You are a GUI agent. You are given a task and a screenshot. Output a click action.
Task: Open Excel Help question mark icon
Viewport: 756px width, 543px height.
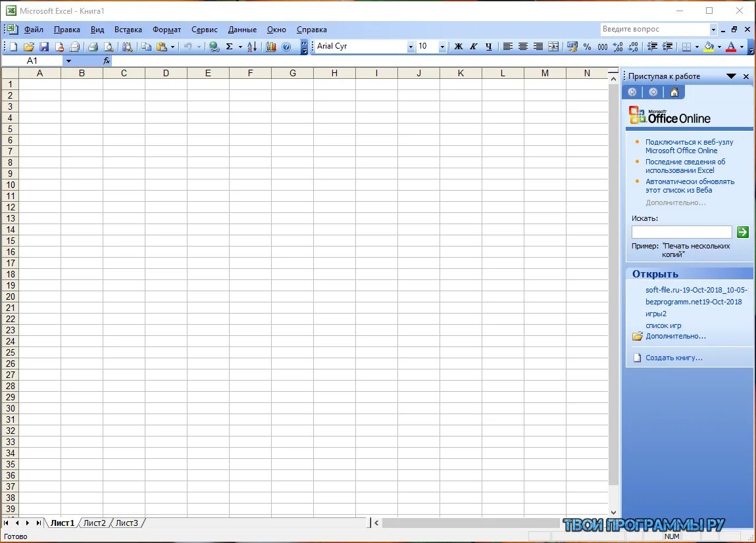286,47
